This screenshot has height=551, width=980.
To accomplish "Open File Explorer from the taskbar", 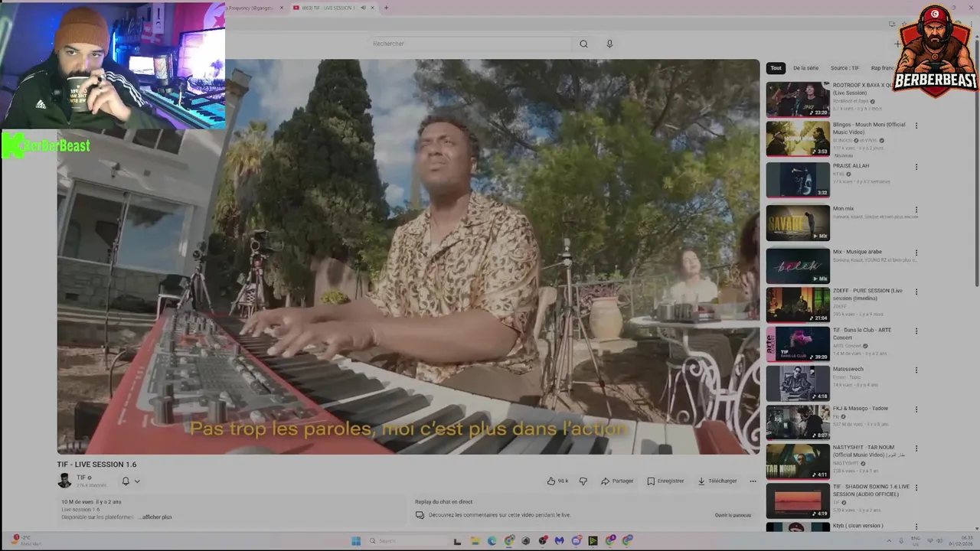I will (475, 540).
